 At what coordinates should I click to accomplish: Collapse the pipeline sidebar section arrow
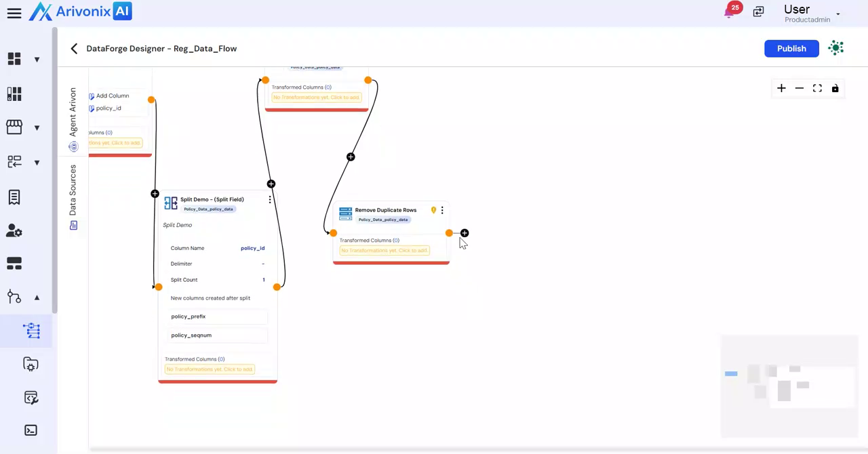tap(37, 297)
